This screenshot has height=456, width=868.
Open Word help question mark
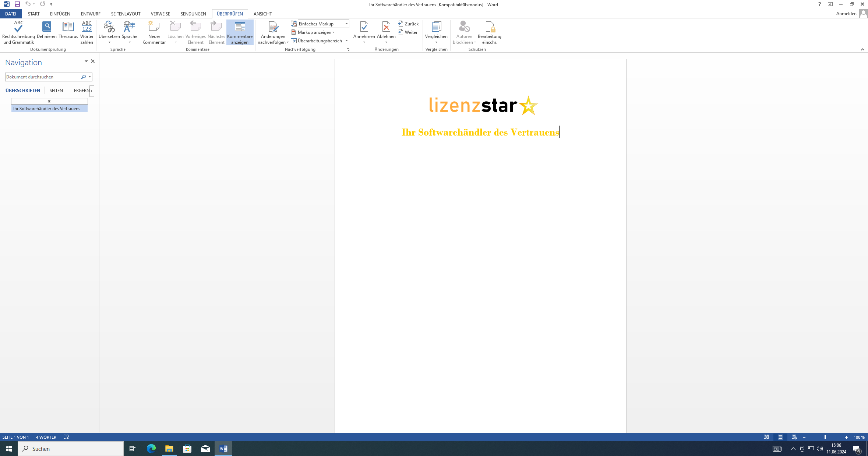pos(819,4)
